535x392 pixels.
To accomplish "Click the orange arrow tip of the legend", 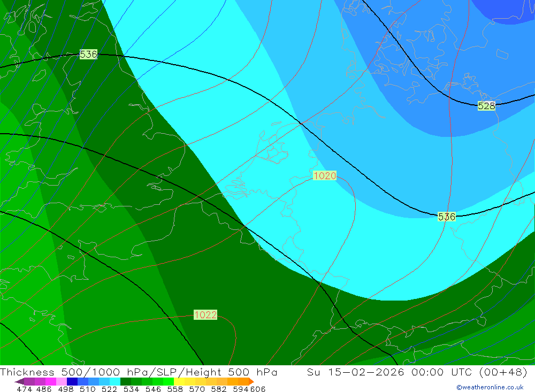I will [x=251, y=382].
